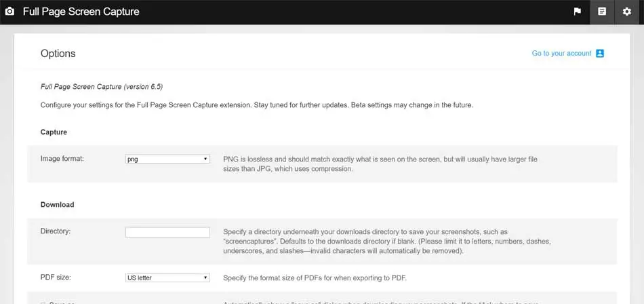Open the Image format dropdown showing png
This screenshot has width=644, height=304.
point(167,159)
